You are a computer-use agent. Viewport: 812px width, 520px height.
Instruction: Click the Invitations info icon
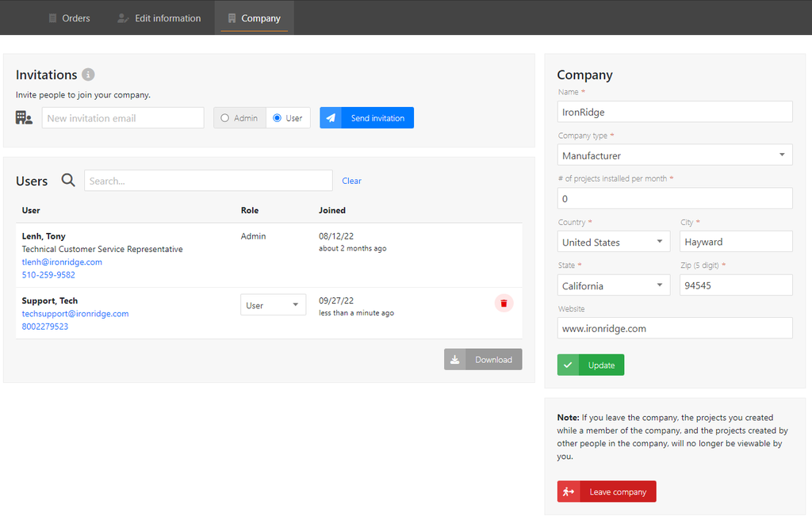pyautogui.click(x=89, y=75)
